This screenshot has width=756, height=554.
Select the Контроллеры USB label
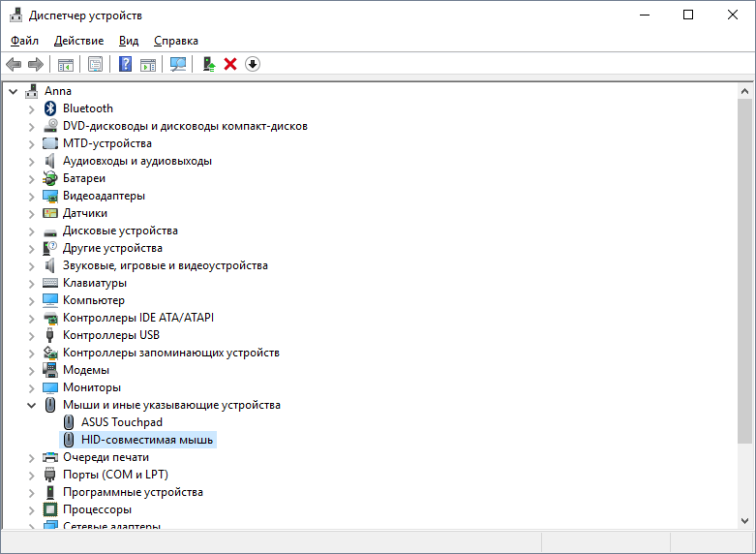point(111,335)
